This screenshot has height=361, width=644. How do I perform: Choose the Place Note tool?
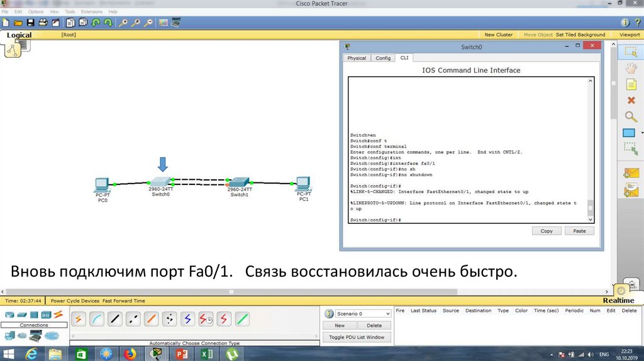(631, 85)
